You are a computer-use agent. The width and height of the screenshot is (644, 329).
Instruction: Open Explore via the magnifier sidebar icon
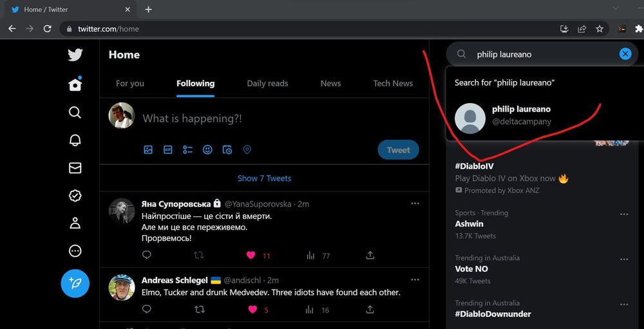click(75, 112)
